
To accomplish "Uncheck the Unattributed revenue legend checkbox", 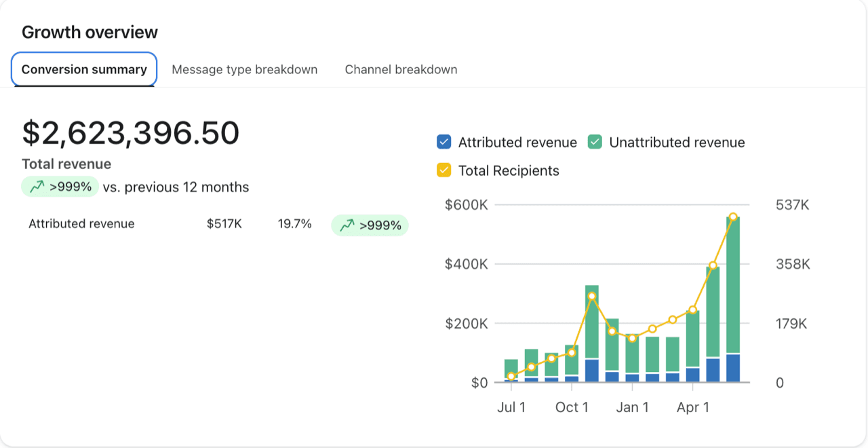I will click(x=595, y=142).
